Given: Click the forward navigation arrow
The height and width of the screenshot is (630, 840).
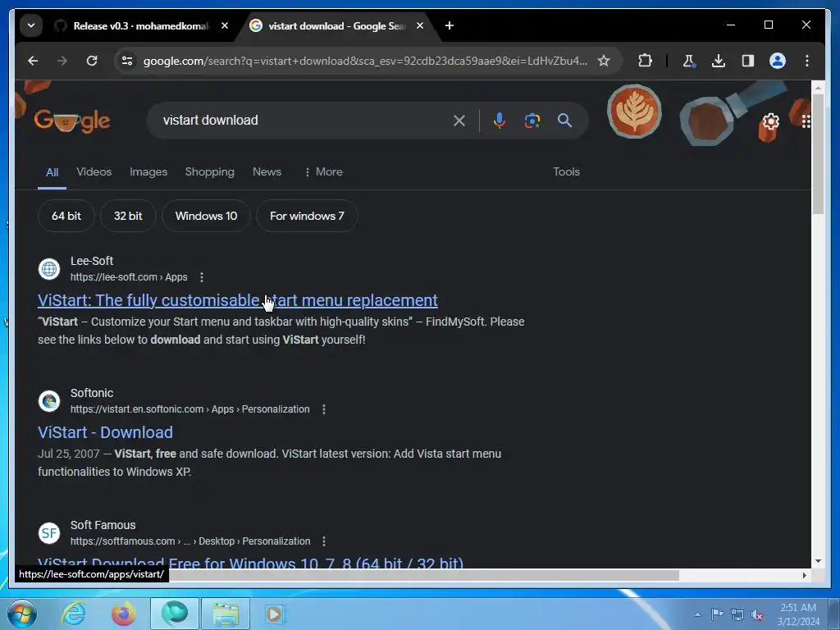Looking at the screenshot, I should (x=62, y=61).
